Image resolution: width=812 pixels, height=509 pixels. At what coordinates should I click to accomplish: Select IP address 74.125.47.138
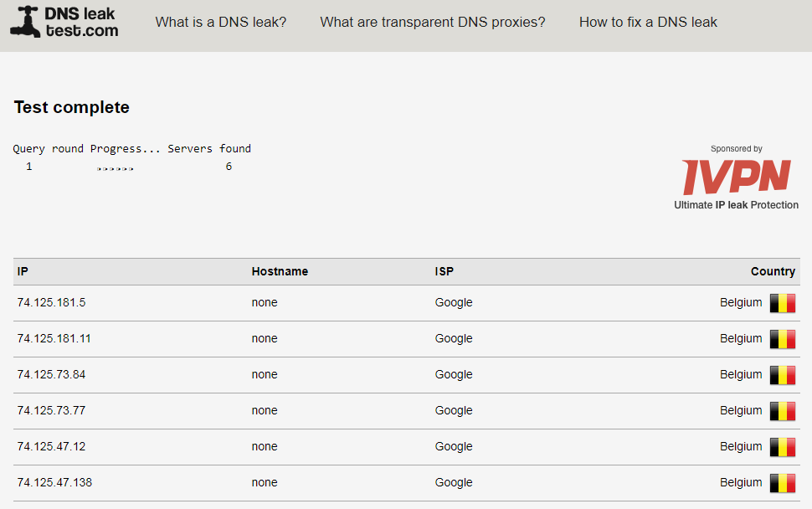54,483
